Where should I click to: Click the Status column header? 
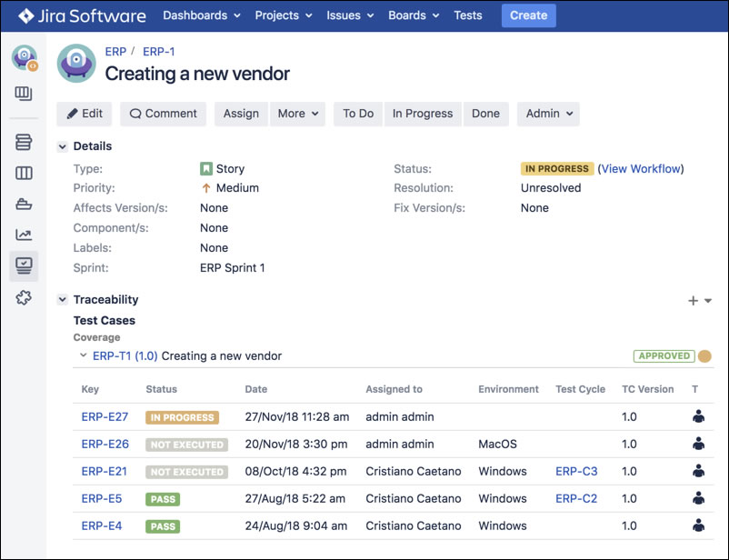click(x=161, y=389)
